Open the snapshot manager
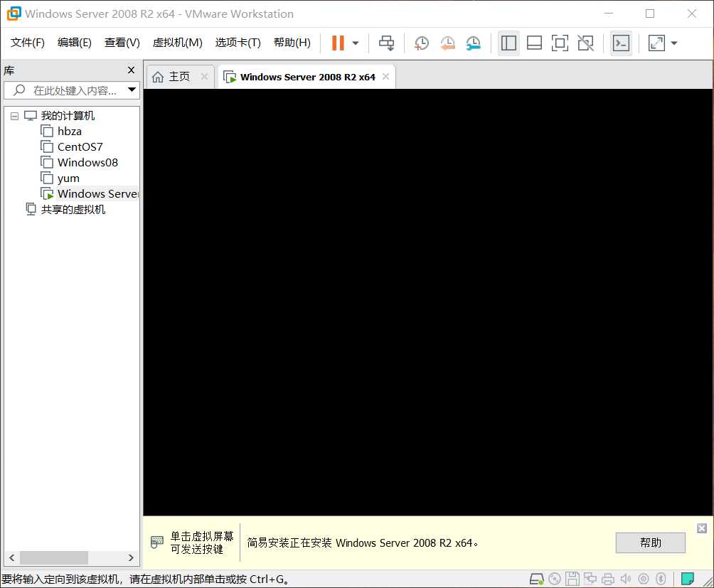Screen dimensions: 714x588 (x=474, y=43)
